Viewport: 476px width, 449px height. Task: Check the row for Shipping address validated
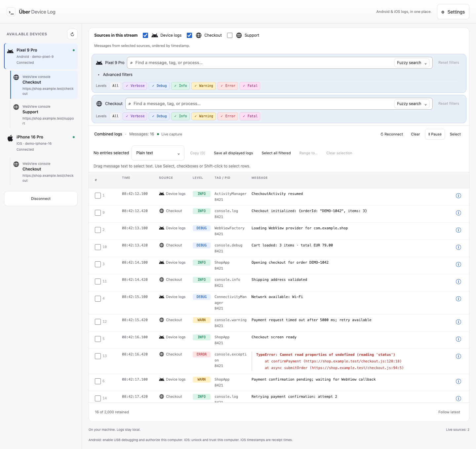click(98, 281)
